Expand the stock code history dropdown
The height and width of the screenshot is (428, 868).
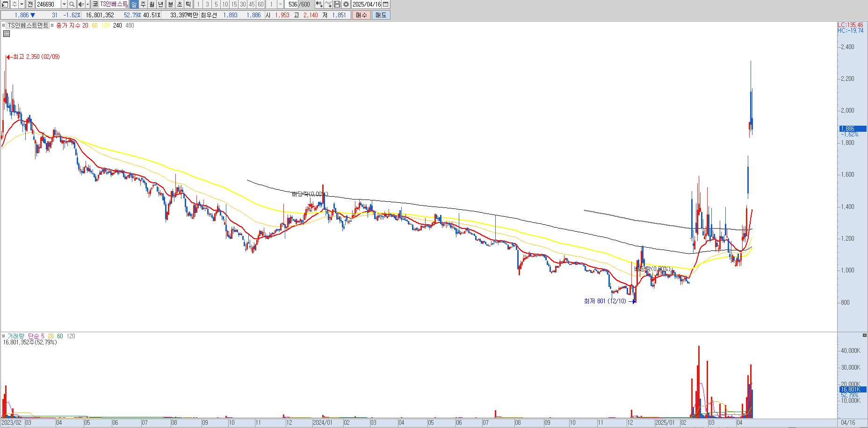(x=64, y=4)
